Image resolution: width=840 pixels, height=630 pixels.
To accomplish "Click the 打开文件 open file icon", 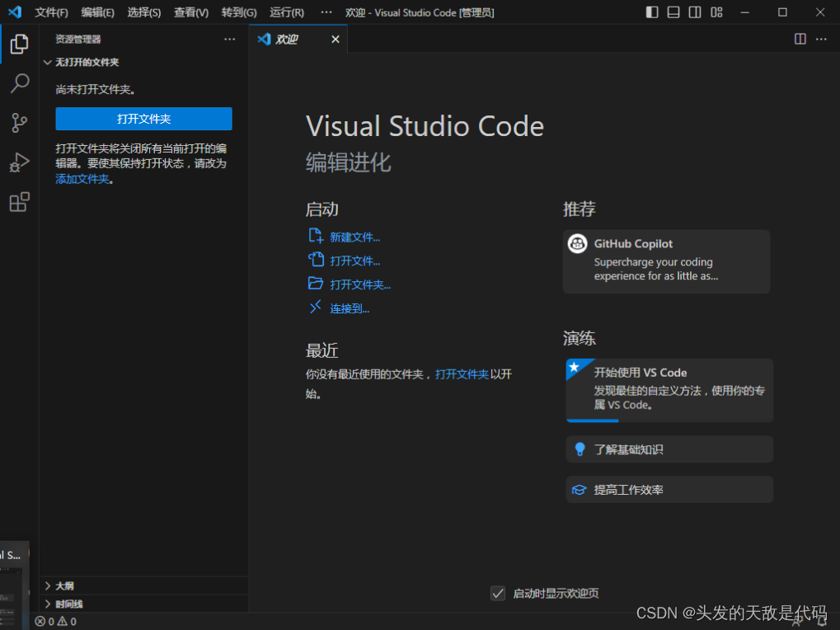I will (316, 260).
